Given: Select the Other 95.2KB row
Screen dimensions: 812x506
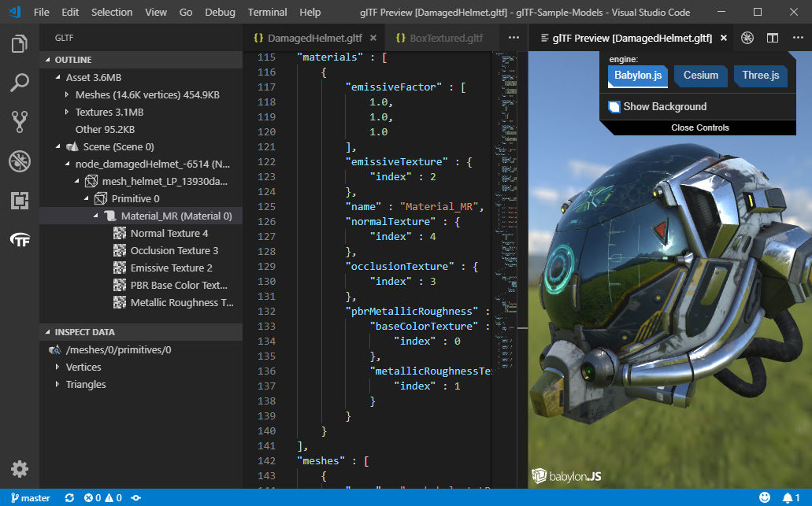Looking at the screenshot, I should (x=141, y=129).
